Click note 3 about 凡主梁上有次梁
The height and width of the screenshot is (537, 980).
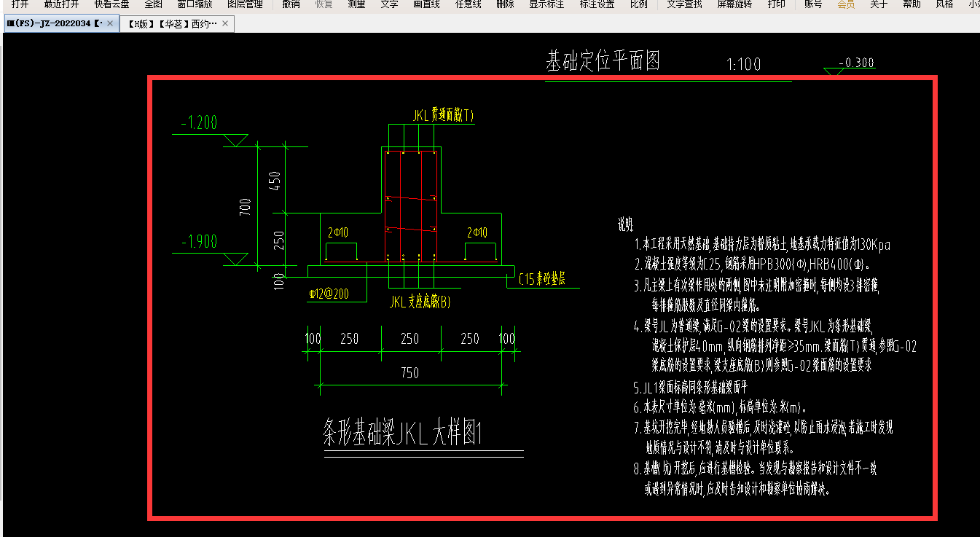[x=756, y=294]
